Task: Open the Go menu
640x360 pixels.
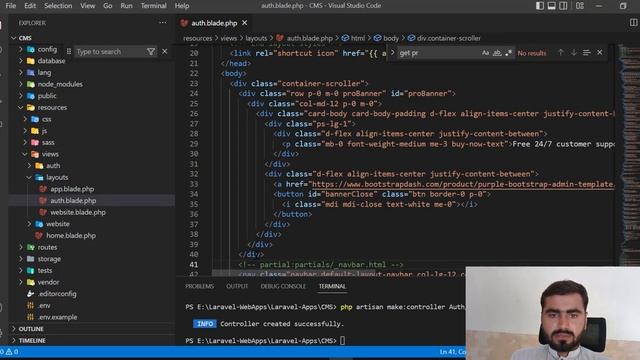Action: click(108, 6)
